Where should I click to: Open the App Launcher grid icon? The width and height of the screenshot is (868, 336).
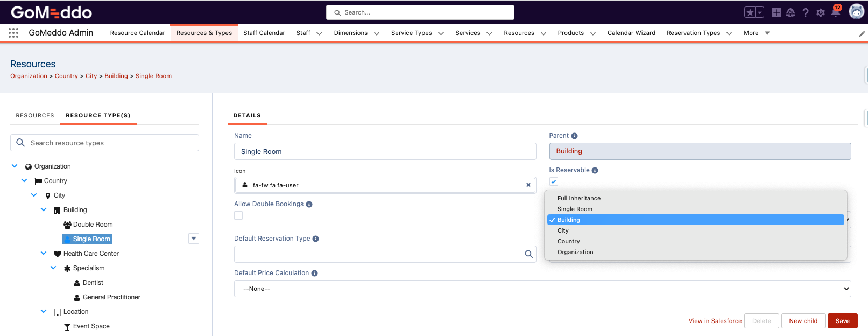tap(13, 33)
